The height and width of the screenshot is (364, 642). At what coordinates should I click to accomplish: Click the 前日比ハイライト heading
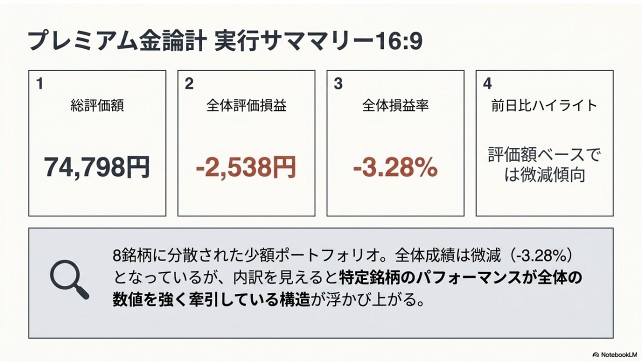[544, 105]
